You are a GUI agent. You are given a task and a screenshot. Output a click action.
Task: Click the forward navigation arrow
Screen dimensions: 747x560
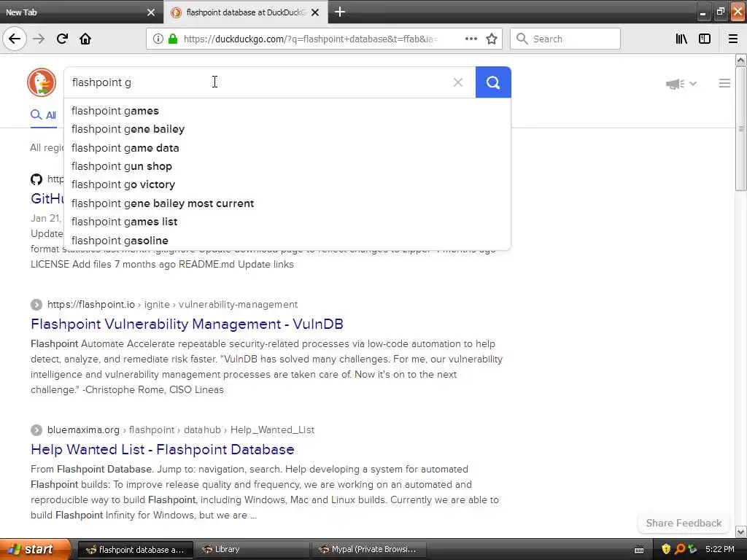39,39
